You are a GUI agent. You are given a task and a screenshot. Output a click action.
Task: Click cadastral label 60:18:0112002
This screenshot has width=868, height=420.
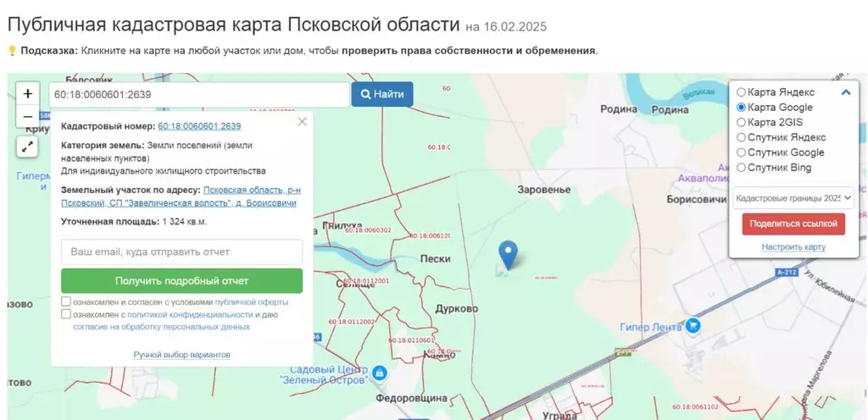tap(352, 321)
